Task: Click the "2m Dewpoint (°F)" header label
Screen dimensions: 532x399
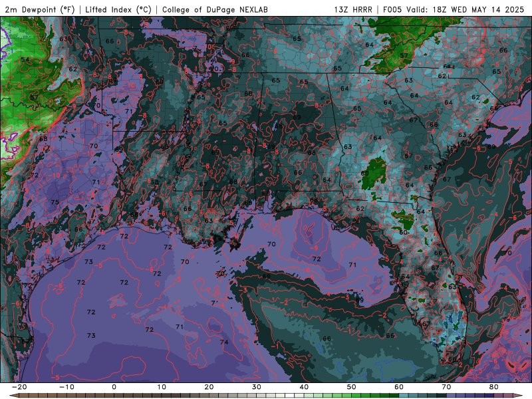Action: tap(39, 9)
